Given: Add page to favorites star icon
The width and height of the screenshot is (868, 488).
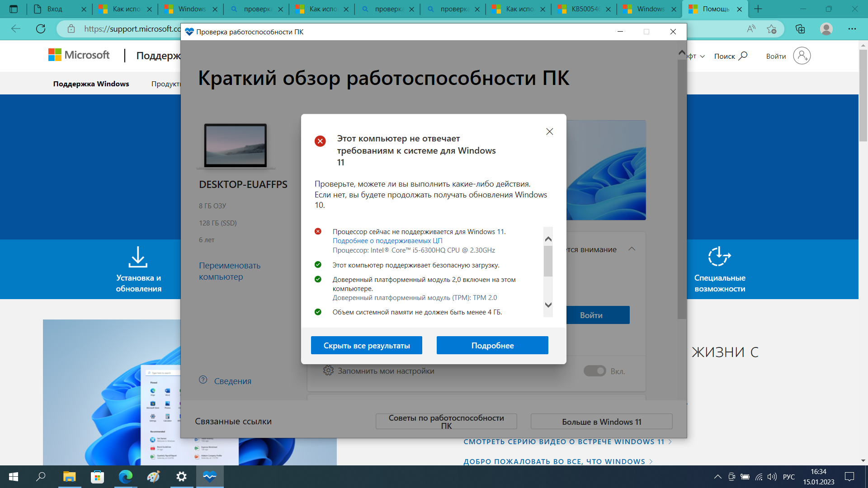Looking at the screenshot, I should coord(772,29).
